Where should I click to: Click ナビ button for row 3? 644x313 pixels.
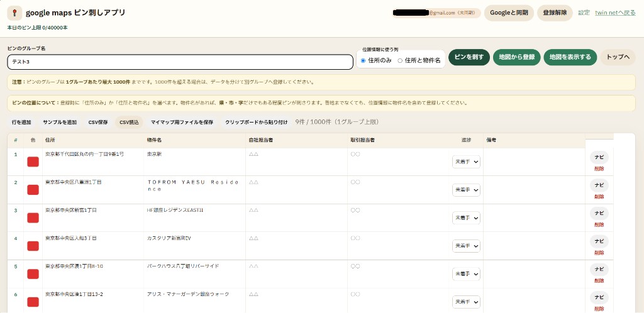point(599,213)
